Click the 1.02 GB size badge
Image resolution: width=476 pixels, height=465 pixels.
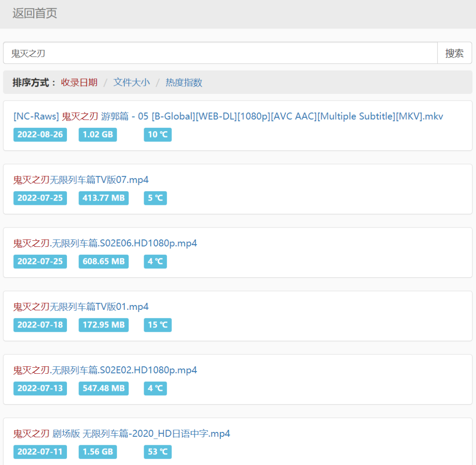pos(98,134)
